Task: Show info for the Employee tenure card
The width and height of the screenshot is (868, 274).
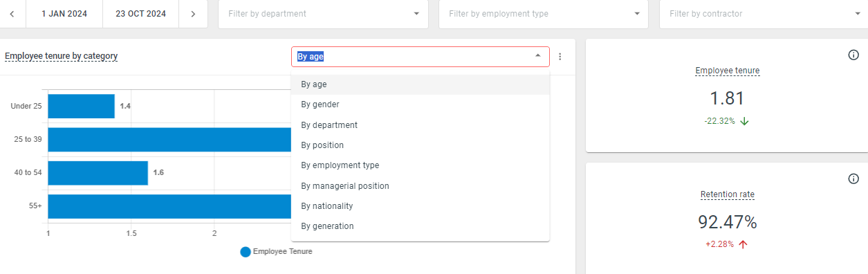Action: pos(853,55)
